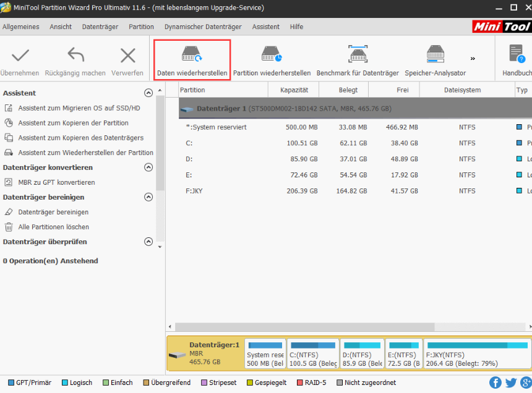The image size is (532, 393).
Task: Select the F:JKY partition row
Action: tap(355, 191)
